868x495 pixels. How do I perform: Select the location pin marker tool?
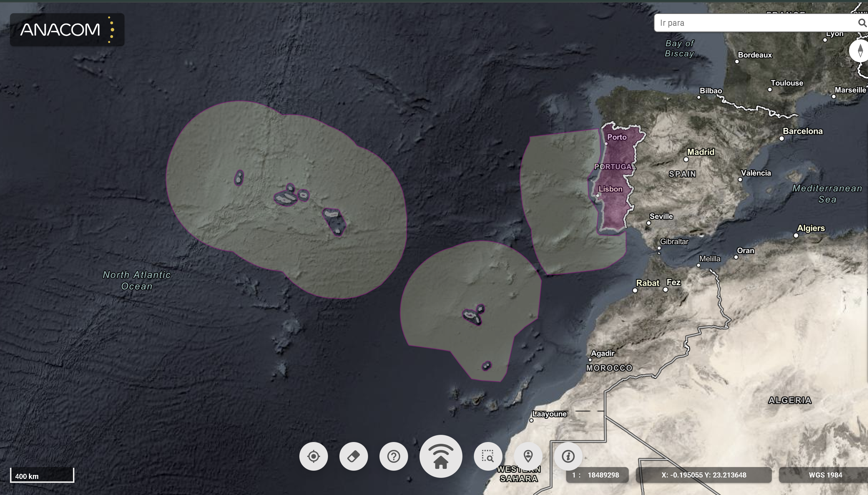click(x=528, y=456)
